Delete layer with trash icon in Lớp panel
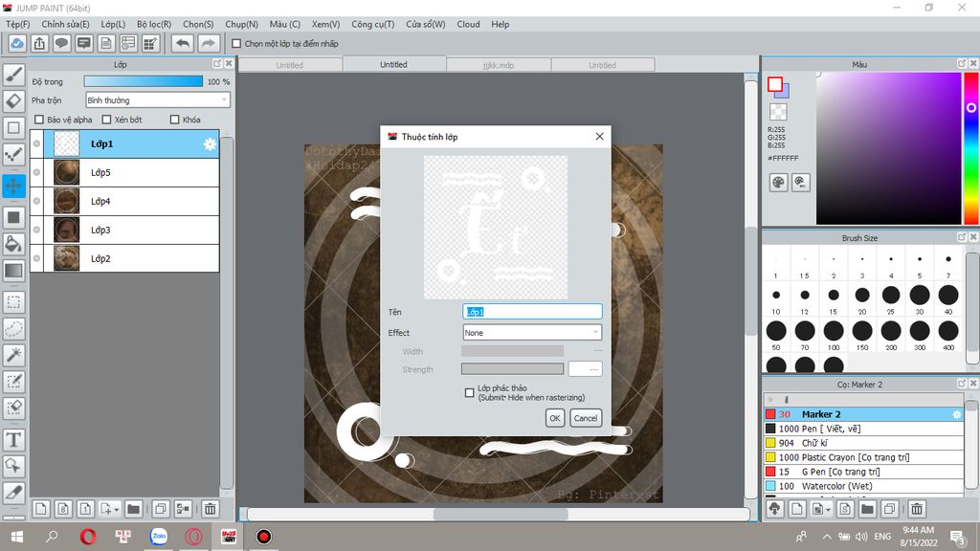Viewport: 980px width, 551px height. 210,509
